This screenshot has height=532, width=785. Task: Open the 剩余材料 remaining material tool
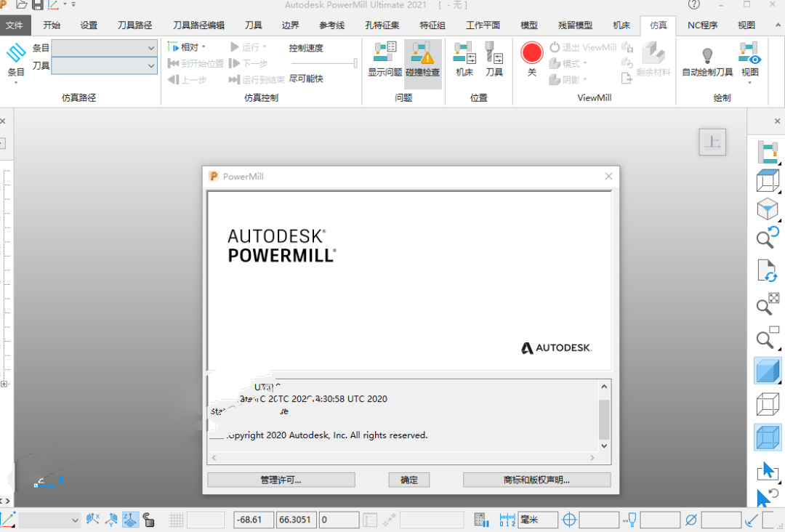point(653,60)
